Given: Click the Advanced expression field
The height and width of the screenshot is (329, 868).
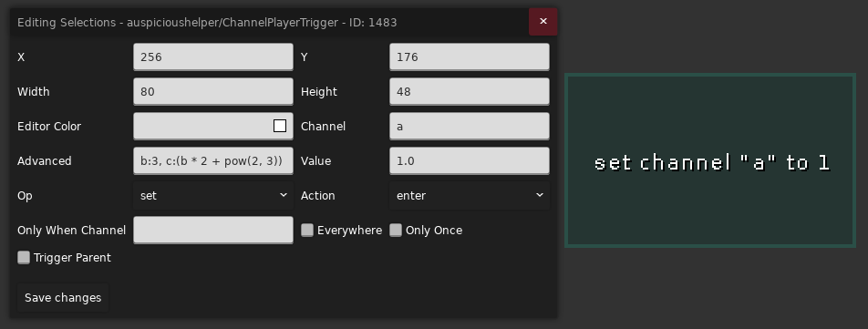Looking at the screenshot, I should pos(213,161).
